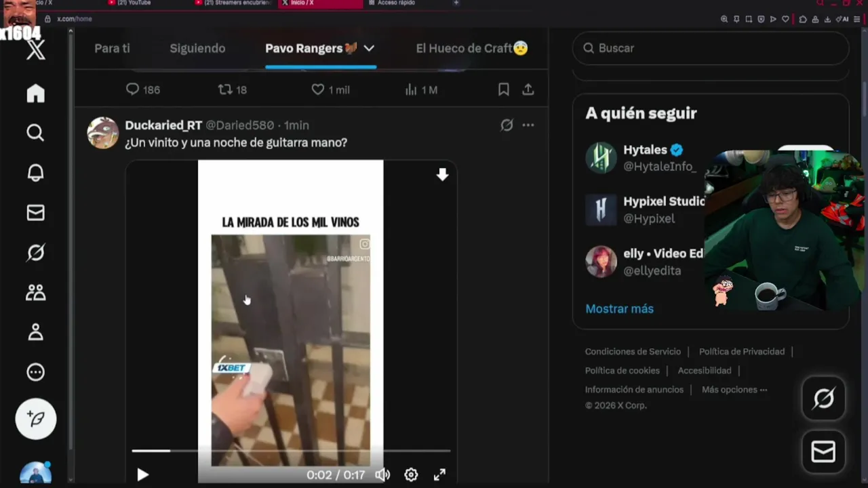This screenshot has height=488, width=868.
Task: Enter fullscreen on the video
Action: click(x=439, y=475)
